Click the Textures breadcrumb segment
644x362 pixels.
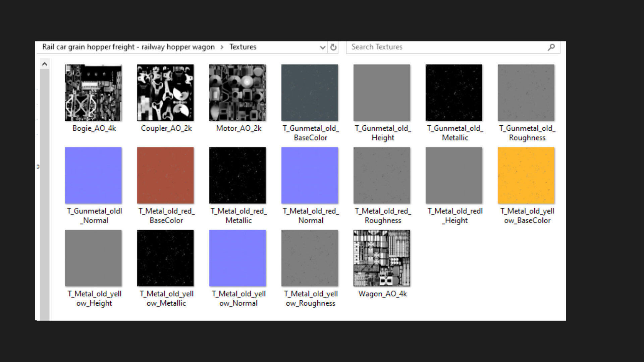(x=243, y=47)
